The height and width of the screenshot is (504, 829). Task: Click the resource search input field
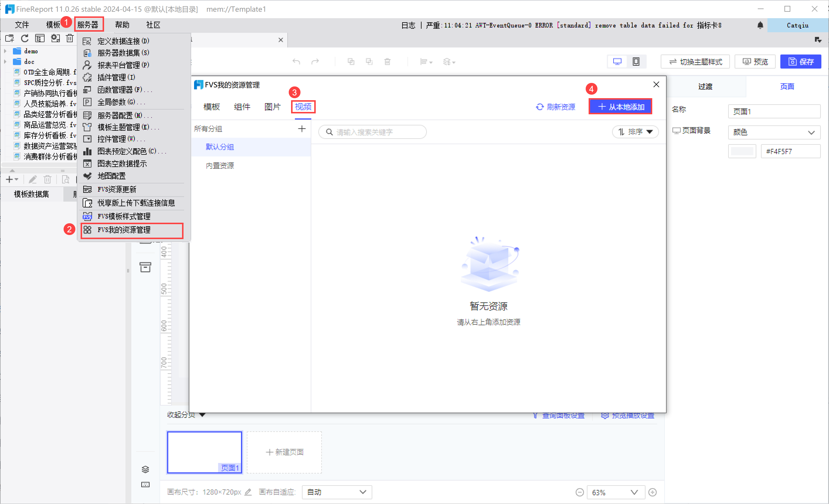[x=373, y=132]
